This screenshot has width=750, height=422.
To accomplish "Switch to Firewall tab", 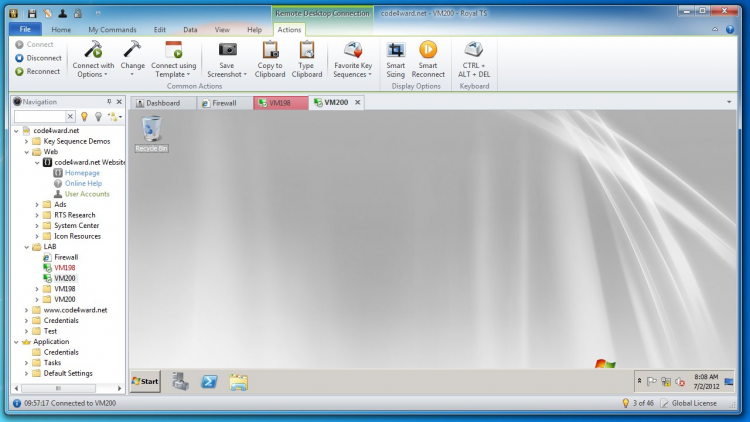I will point(224,103).
